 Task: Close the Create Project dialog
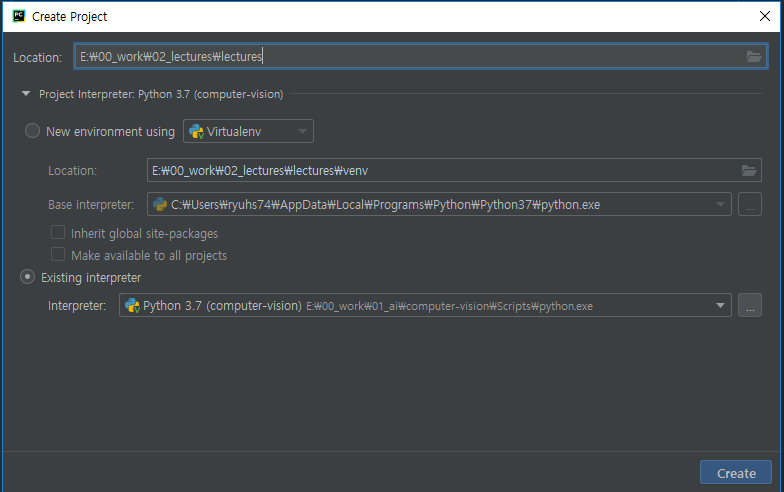(x=764, y=16)
